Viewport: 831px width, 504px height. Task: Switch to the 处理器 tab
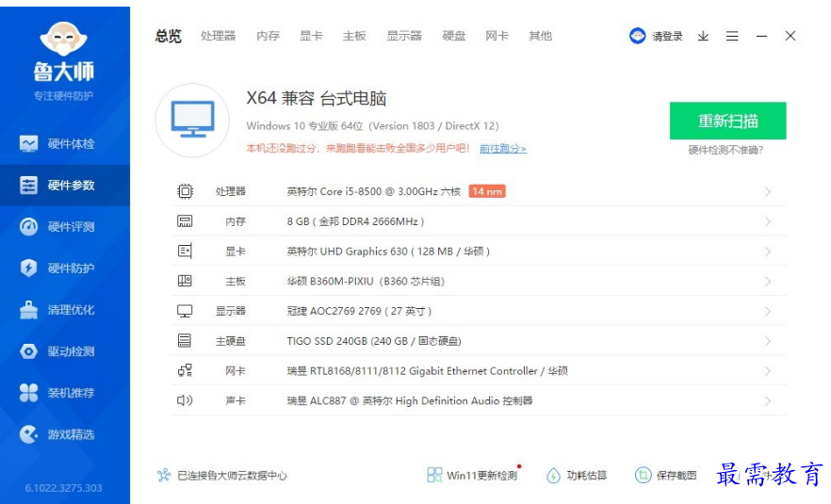pyautogui.click(x=218, y=36)
